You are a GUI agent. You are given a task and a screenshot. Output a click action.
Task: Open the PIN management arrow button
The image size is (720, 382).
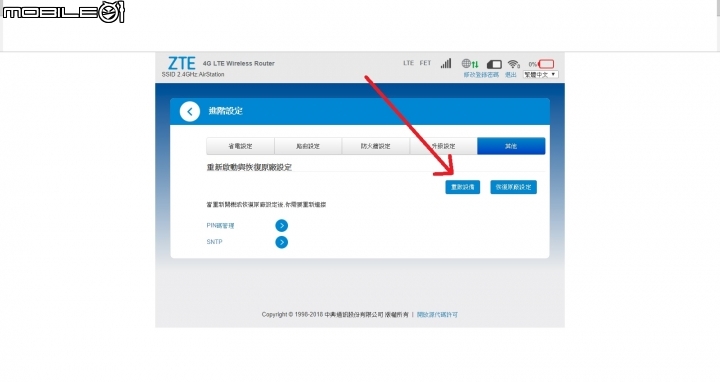(281, 225)
